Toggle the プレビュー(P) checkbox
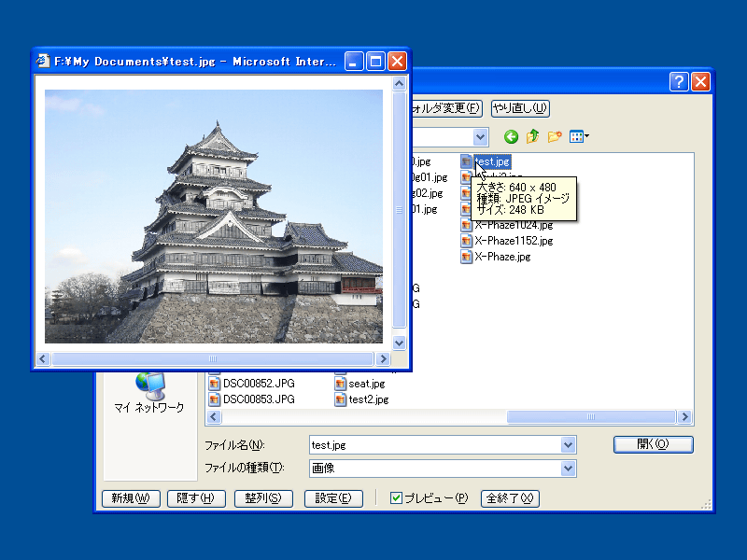Image resolution: width=747 pixels, height=560 pixels. [x=395, y=498]
